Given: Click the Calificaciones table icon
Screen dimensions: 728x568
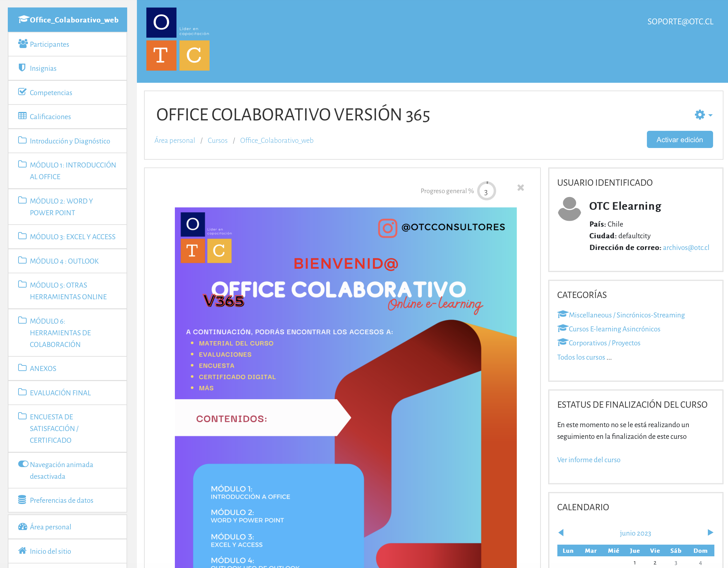Looking at the screenshot, I should coord(22,116).
